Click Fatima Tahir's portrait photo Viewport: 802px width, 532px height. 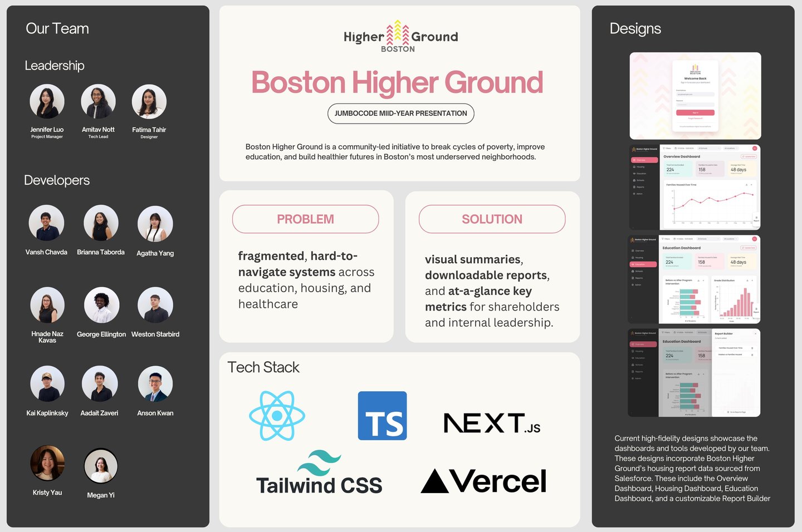pyautogui.click(x=149, y=101)
